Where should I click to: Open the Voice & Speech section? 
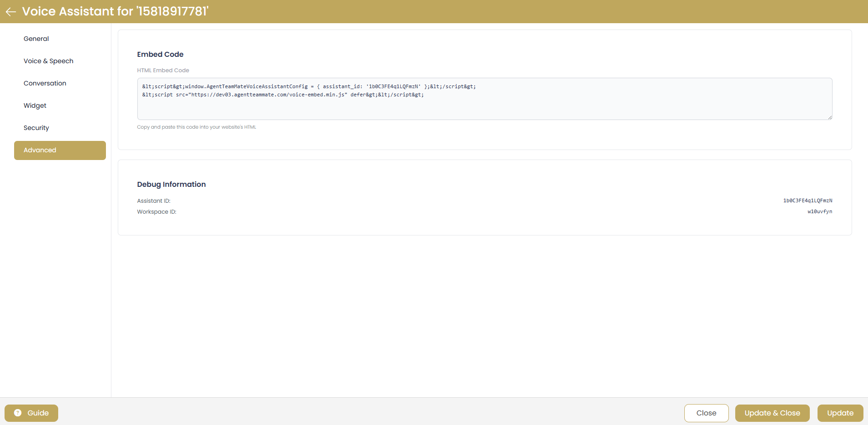click(x=48, y=61)
